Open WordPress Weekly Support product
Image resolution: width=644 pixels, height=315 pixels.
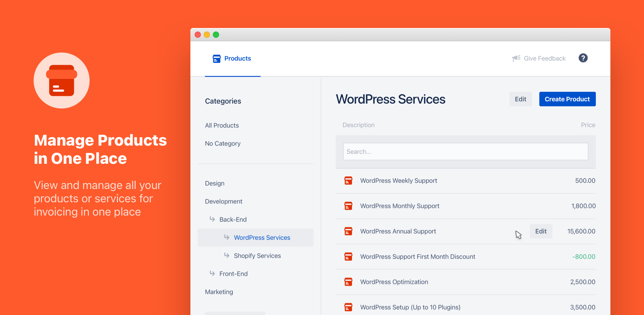point(399,181)
